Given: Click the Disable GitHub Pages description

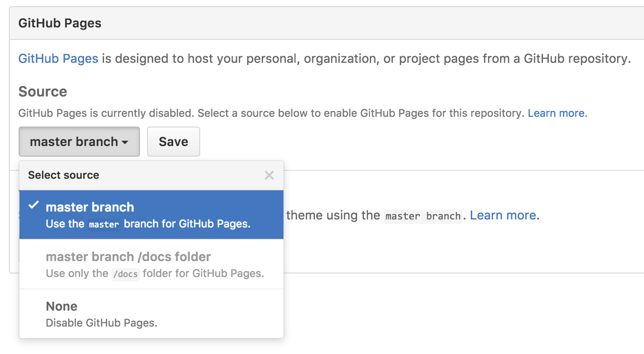Looking at the screenshot, I should 101,323.
